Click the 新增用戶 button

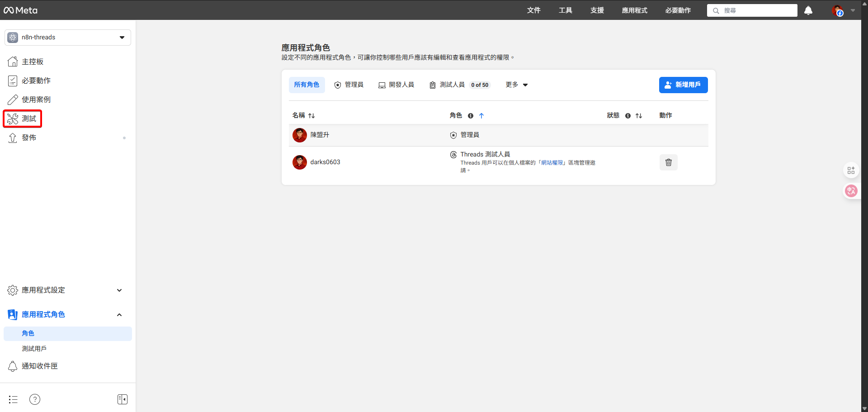coord(683,85)
